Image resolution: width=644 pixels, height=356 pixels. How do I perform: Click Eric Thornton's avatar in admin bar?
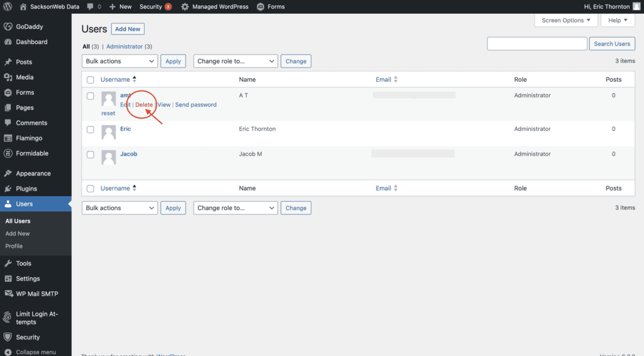[636, 6]
